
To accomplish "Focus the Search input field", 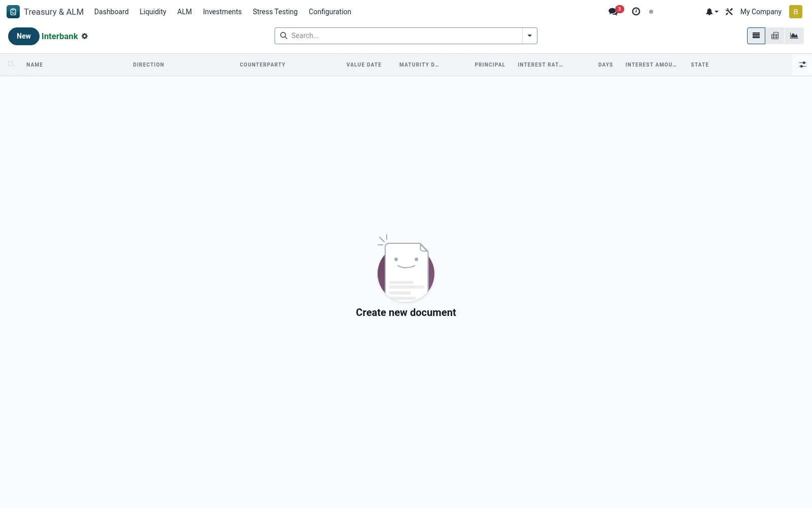I will tap(405, 36).
